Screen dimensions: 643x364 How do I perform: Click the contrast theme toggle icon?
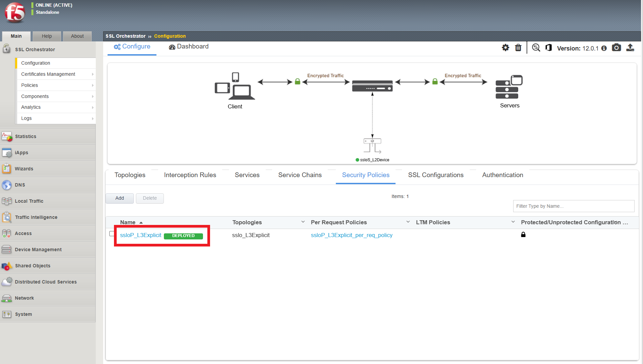pyautogui.click(x=549, y=48)
